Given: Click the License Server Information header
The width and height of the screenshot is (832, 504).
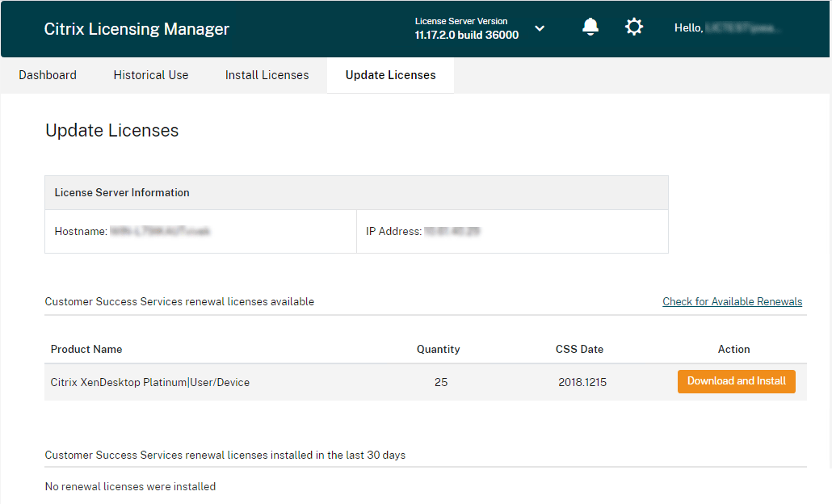Looking at the screenshot, I should click(121, 192).
